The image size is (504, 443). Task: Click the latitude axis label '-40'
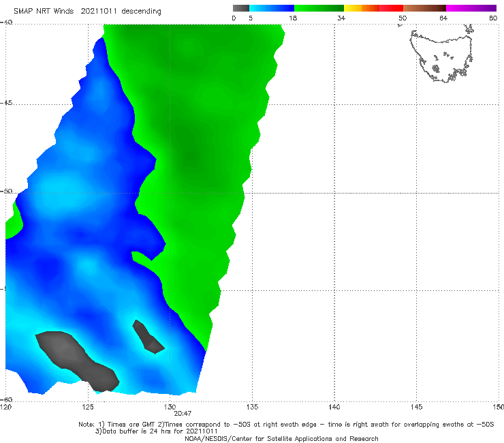(x=6, y=22)
